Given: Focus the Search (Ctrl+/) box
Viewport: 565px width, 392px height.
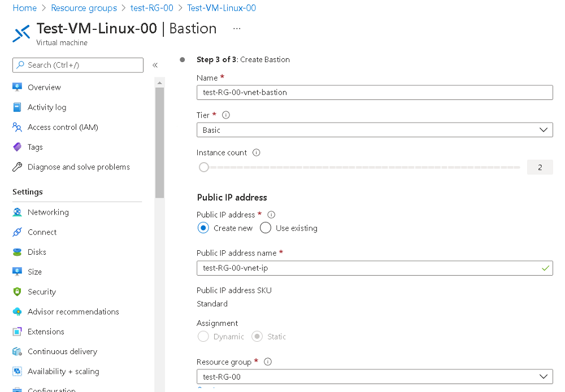Looking at the screenshot, I should (x=78, y=65).
